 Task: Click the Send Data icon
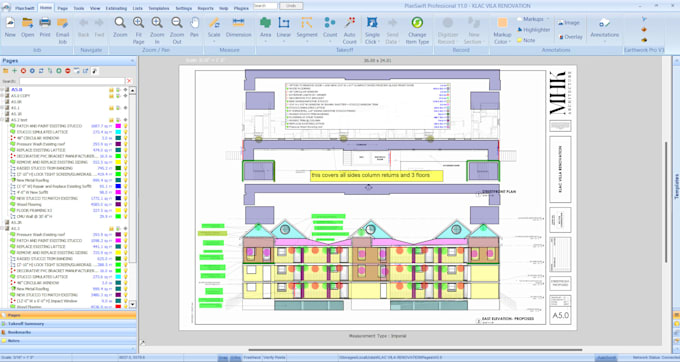392,30
